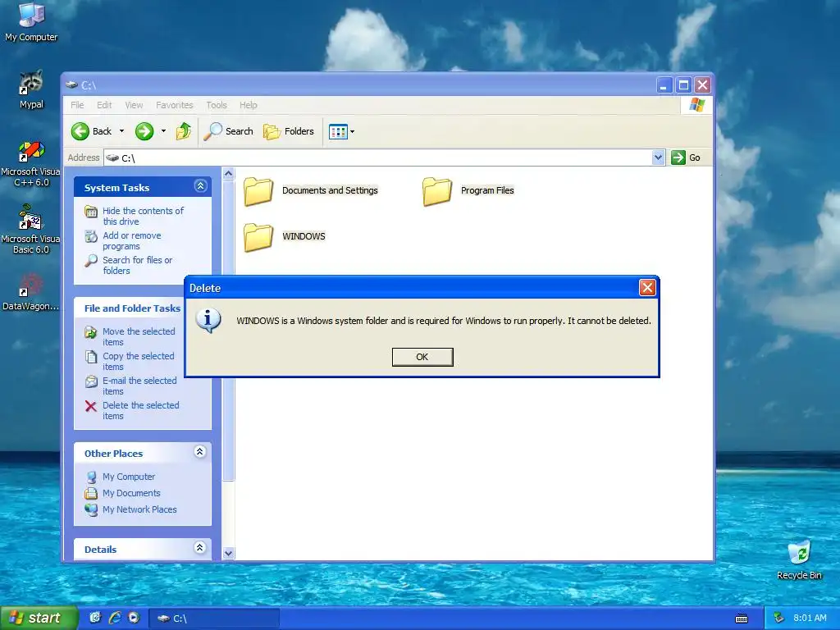Click OK in the Delete dialog

tap(422, 357)
